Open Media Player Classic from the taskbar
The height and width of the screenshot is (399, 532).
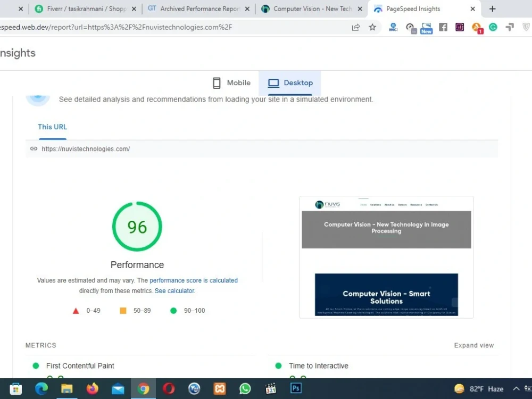point(270,388)
